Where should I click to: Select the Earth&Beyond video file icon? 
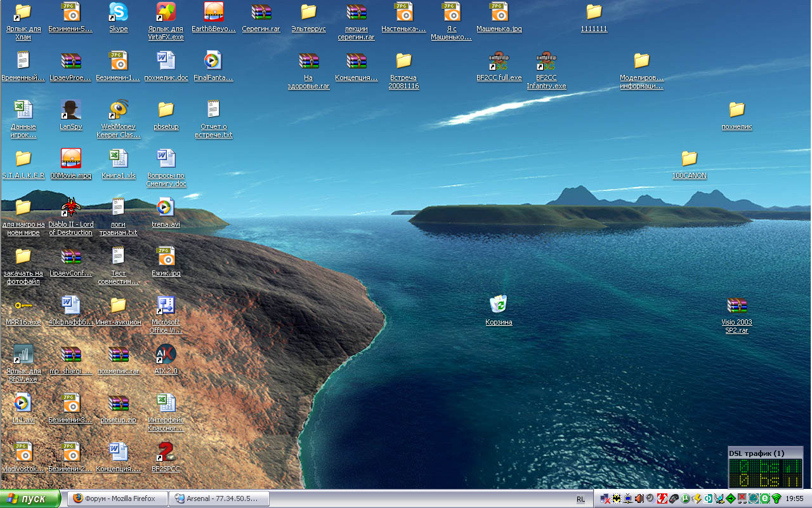click(214, 12)
